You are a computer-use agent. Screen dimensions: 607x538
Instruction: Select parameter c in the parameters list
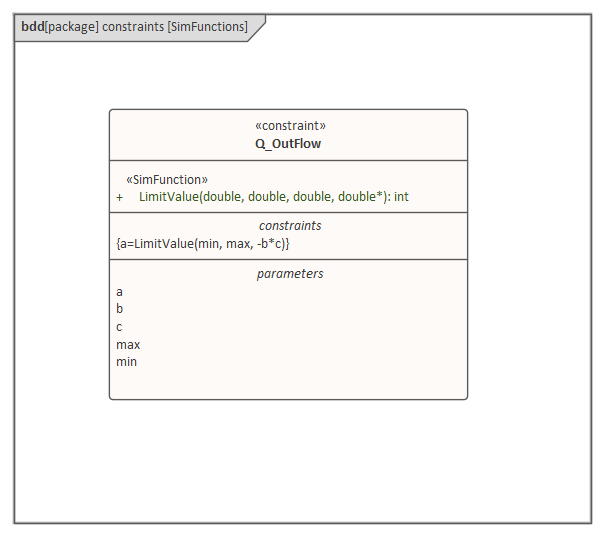pos(120,327)
